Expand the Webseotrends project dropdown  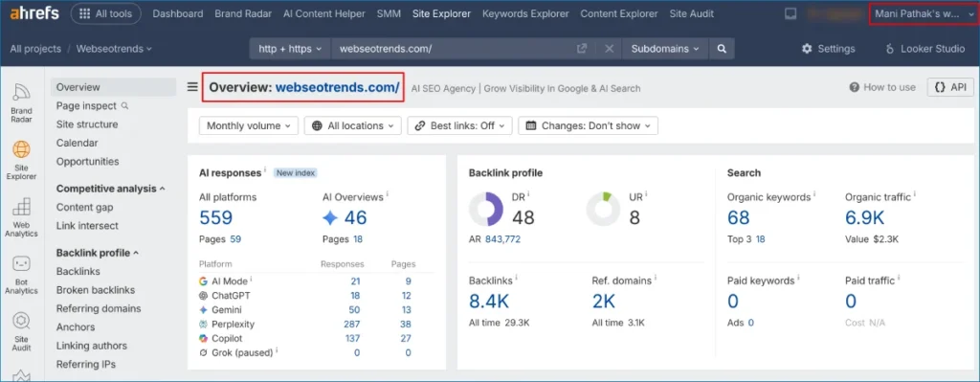click(x=115, y=49)
